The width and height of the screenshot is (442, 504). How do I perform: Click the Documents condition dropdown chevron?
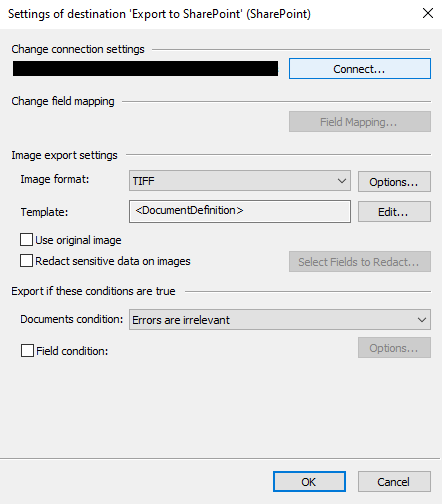422,320
